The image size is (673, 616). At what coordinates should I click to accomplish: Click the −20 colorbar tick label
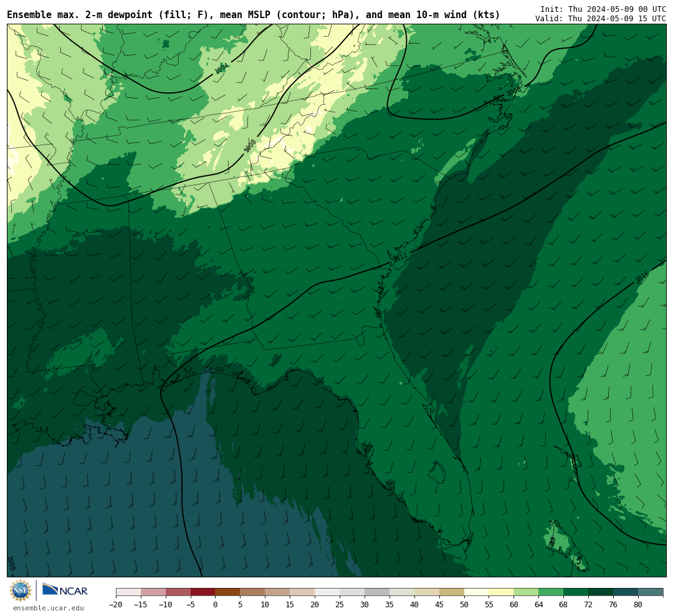click(x=116, y=604)
